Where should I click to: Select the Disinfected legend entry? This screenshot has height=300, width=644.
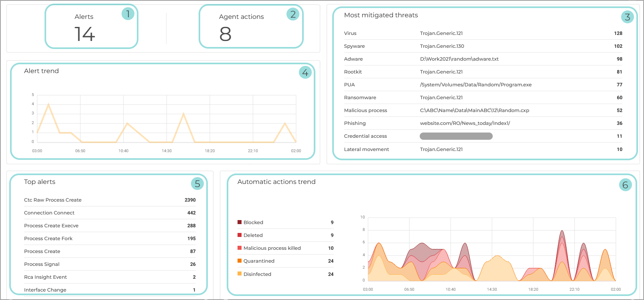tap(257, 274)
